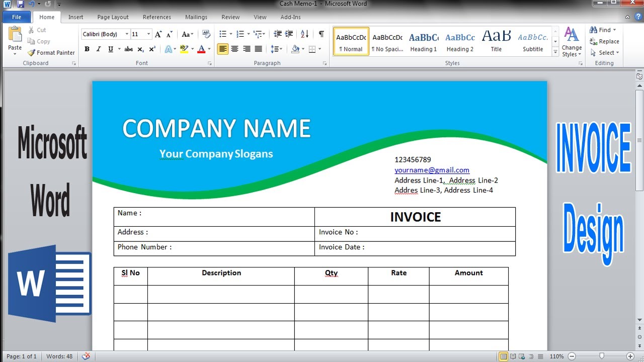Toggle Superscript formatting
This screenshot has width=644, height=362.
point(152,49)
